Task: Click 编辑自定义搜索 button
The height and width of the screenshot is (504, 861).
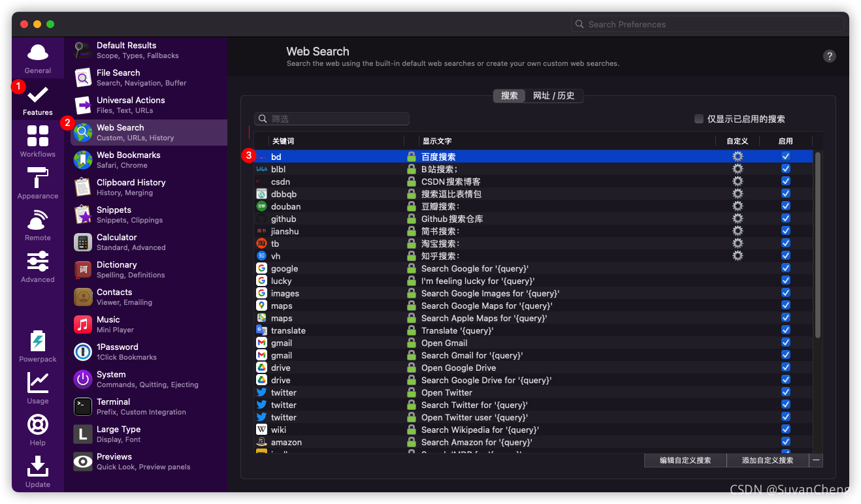Action: [x=685, y=460]
